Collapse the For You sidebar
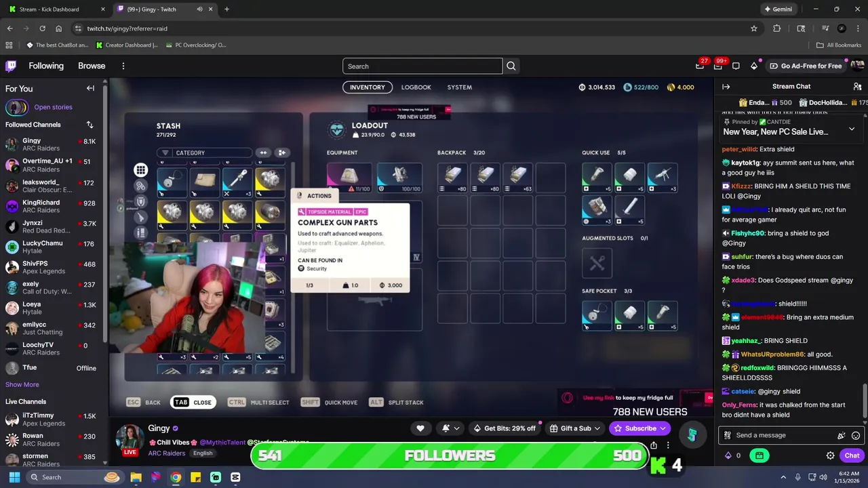This screenshot has height=488, width=868. click(x=90, y=88)
